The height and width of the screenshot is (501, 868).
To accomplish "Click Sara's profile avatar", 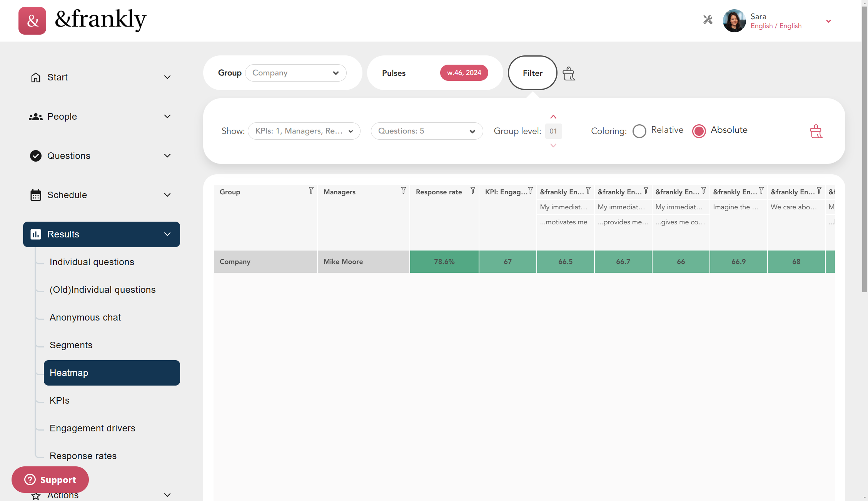I will [734, 21].
